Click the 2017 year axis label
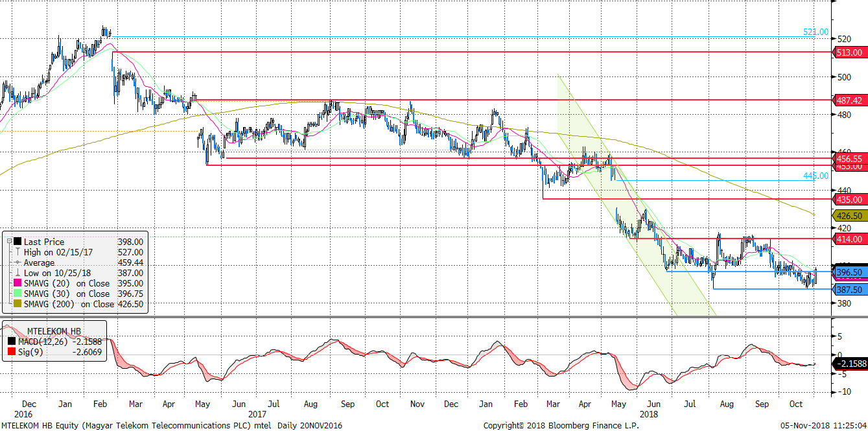The image size is (868, 431). pos(257,413)
